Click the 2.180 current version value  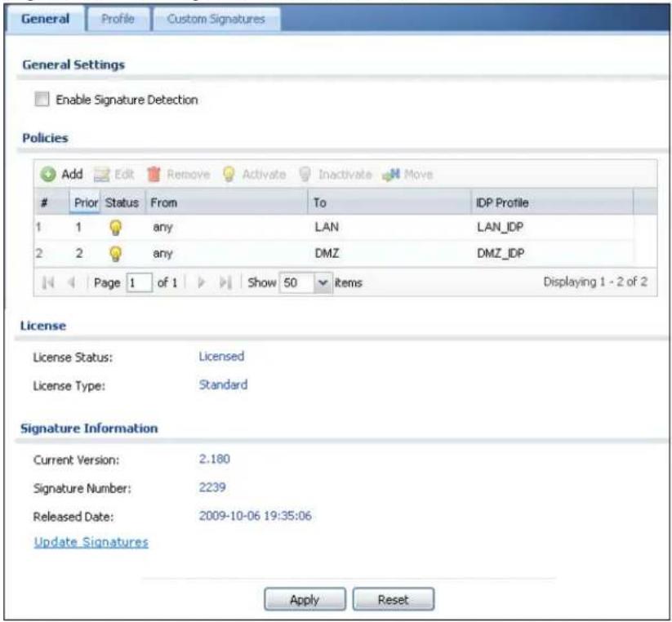(214, 460)
